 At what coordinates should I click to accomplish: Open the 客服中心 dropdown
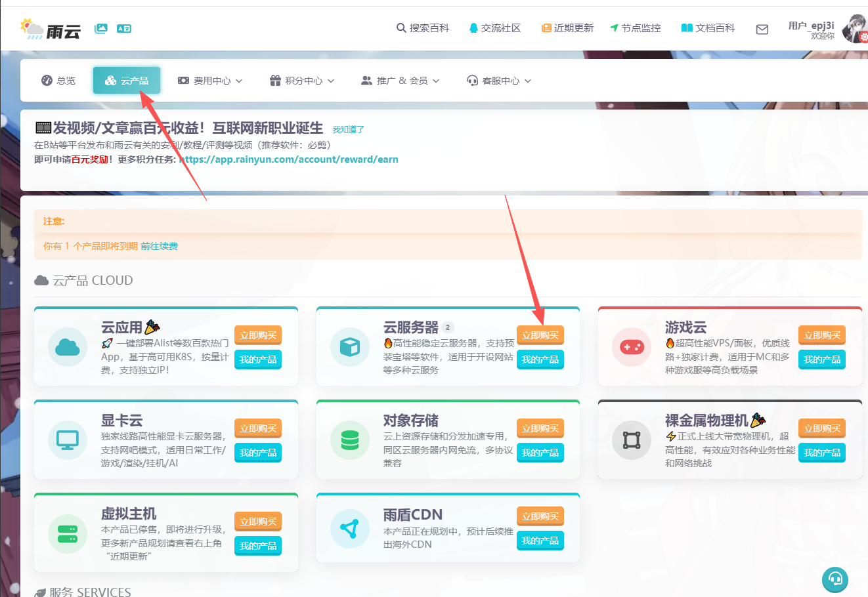point(499,81)
